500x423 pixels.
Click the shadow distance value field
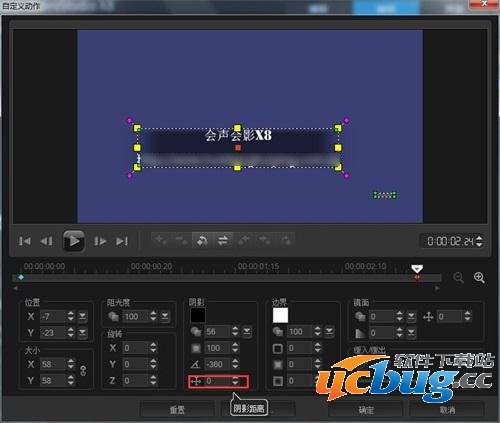pos(218,381)
